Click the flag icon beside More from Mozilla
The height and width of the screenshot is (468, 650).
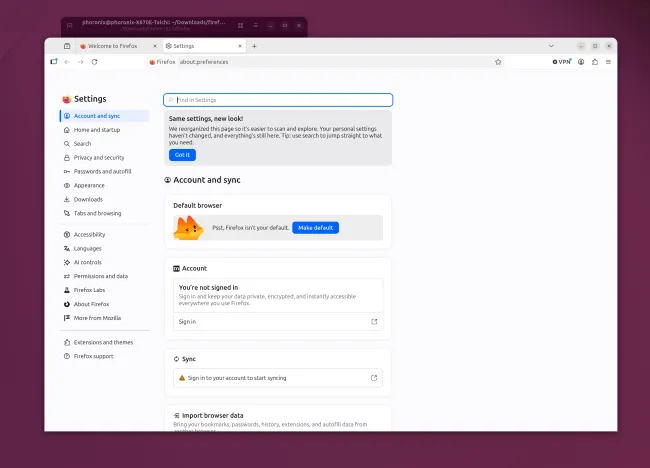coord(67,318)
